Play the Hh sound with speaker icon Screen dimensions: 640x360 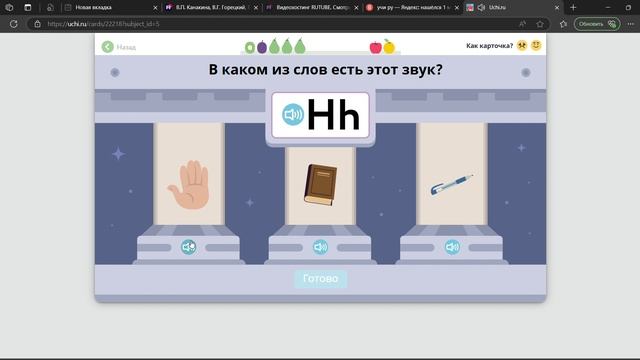[x=293, y=114]
